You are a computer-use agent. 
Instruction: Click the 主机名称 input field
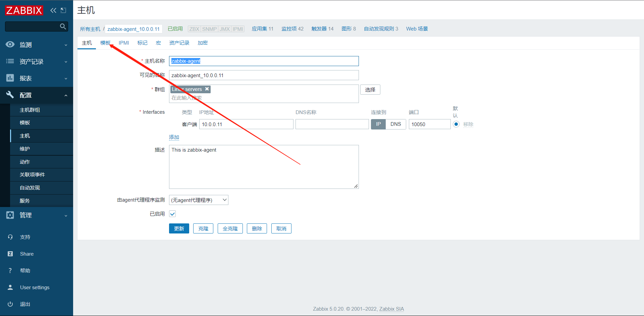(264, 61)
